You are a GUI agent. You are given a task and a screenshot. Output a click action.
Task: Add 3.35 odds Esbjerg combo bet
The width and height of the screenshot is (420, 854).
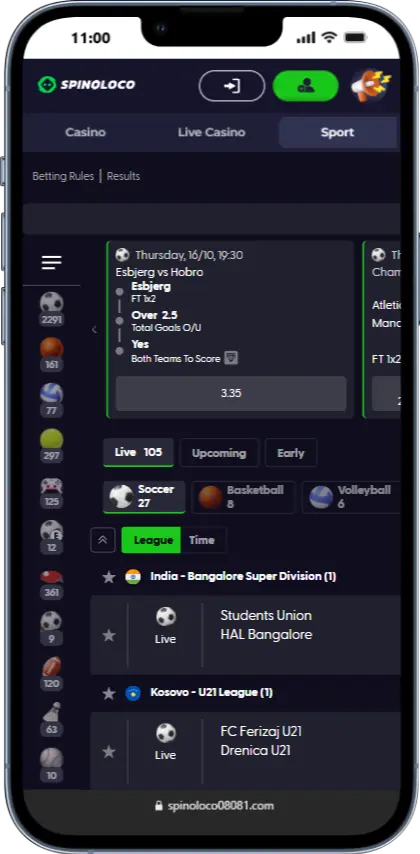[x=231, y=393]
